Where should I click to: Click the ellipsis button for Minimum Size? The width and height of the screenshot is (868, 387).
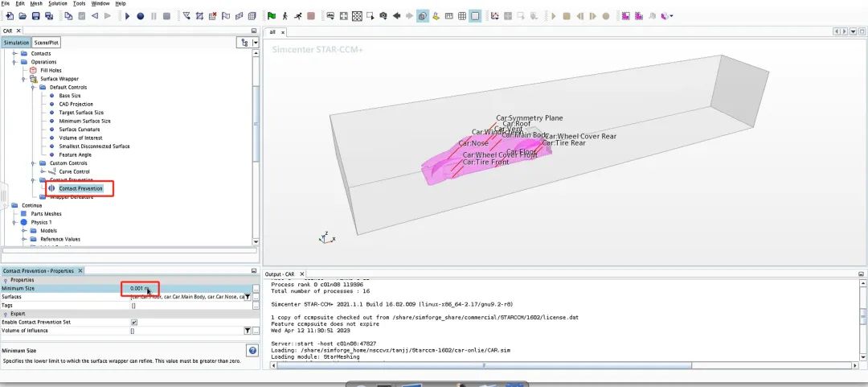pos(256,289)
